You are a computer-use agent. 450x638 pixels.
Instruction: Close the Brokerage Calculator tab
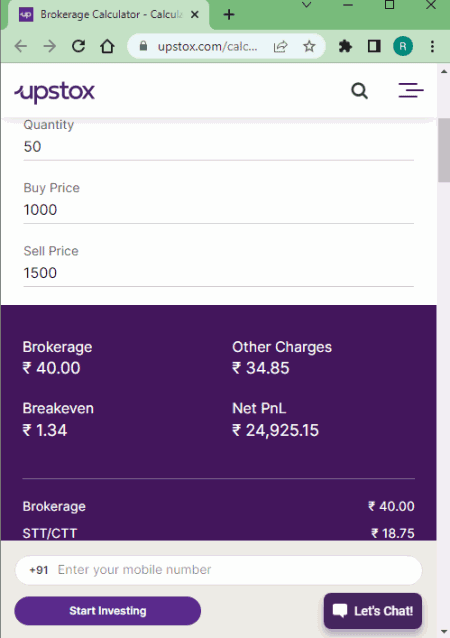(195, 15)
